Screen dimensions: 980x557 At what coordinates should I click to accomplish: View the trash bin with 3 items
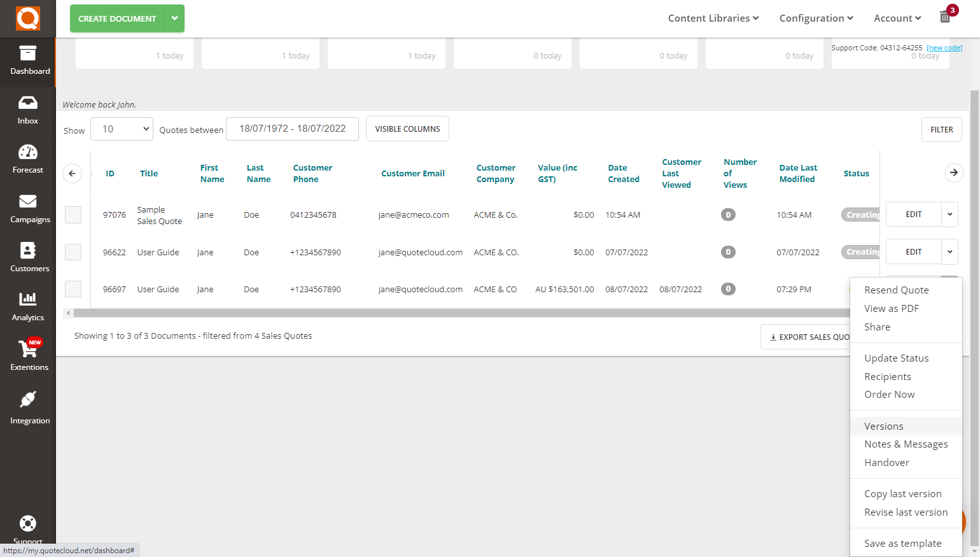point(945,16)
